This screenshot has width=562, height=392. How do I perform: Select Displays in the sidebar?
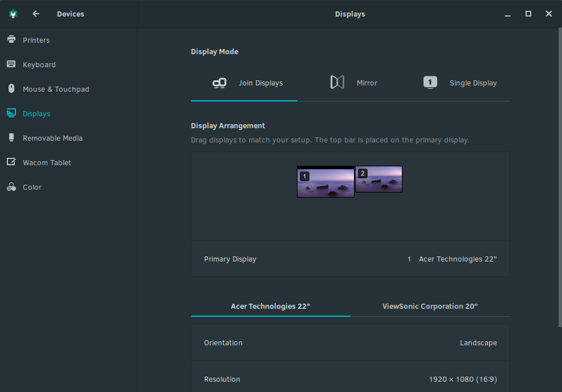tap(69, 113)
